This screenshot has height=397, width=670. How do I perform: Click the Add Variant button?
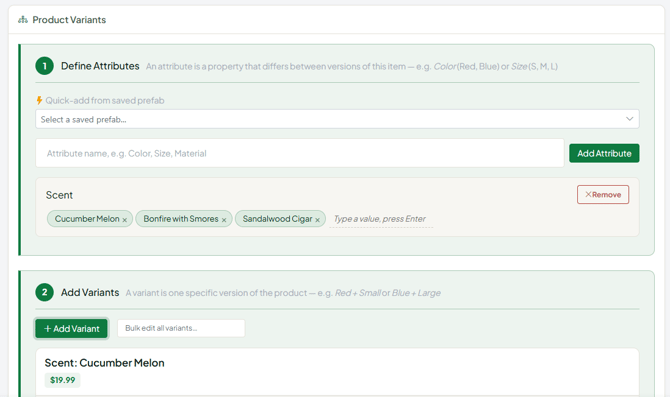(x=71, y=329)
